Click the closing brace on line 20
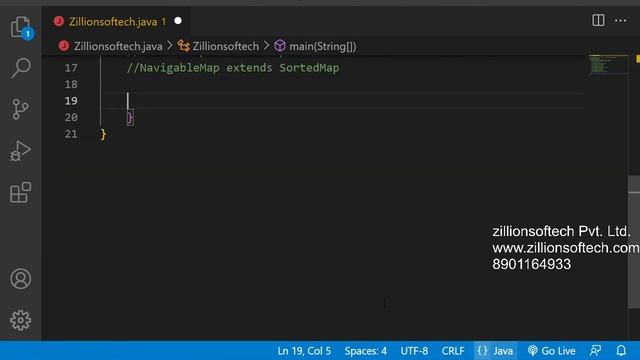640x360 pixels. (130, 118)
